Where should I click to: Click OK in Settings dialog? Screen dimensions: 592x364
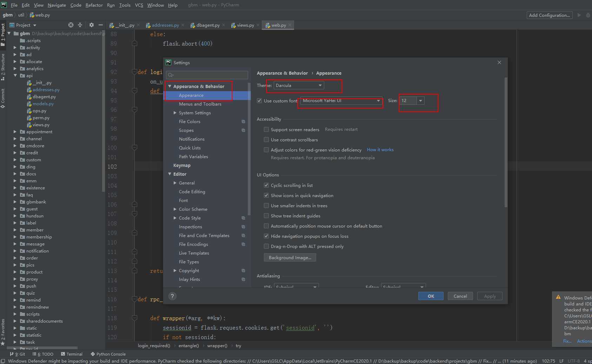[431, 296]
